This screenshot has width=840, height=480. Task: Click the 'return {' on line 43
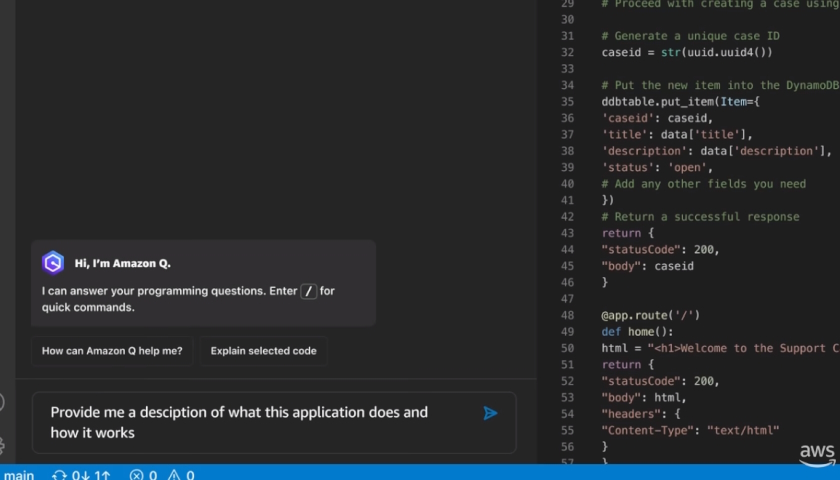[x=628, y=233]
